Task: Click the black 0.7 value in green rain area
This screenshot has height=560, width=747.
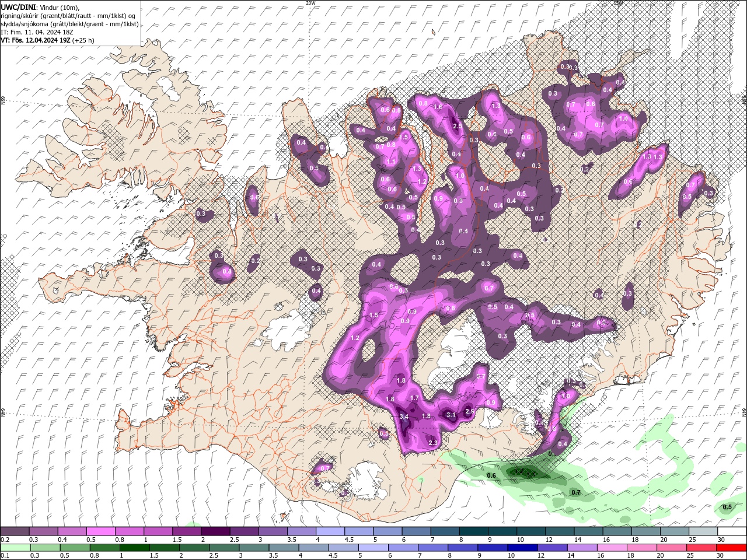Action: [x=576, y=493]
